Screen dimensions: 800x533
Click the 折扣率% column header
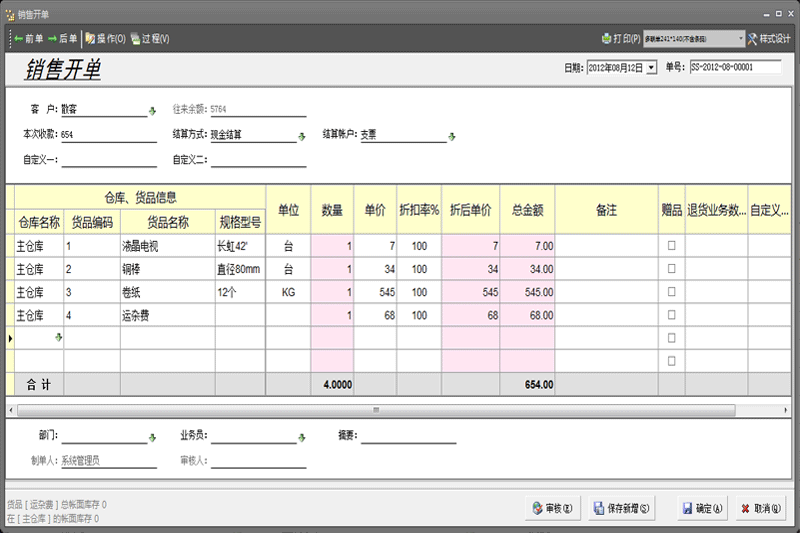419,210
